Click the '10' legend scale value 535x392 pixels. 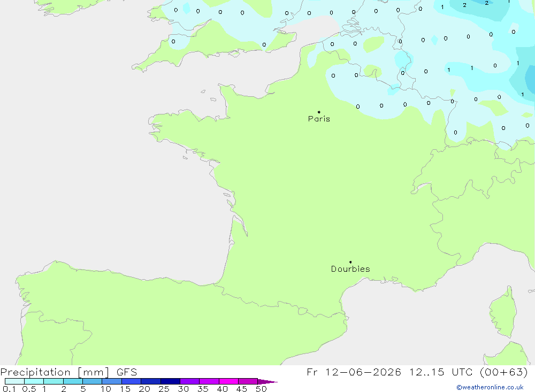(106, 389)
